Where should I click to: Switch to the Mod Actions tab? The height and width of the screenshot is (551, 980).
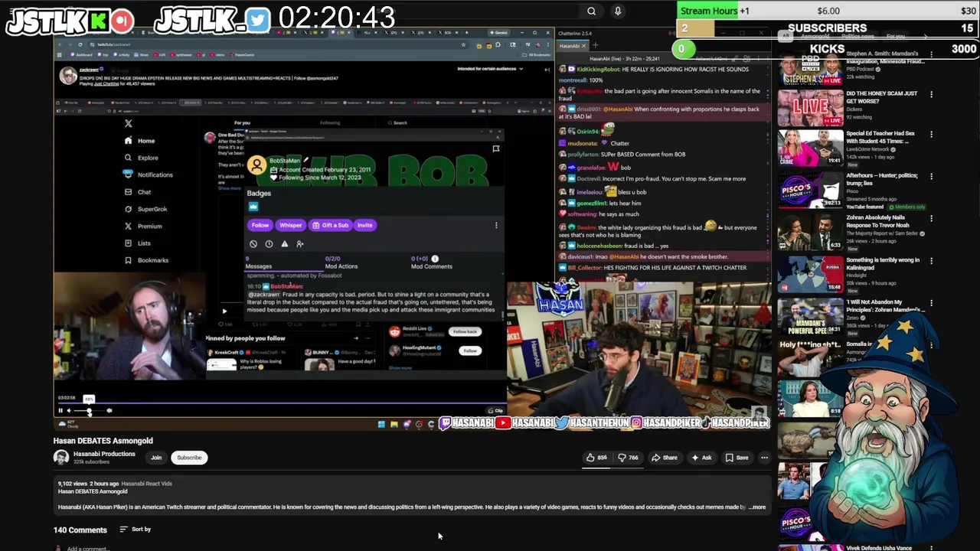point(341,262)
